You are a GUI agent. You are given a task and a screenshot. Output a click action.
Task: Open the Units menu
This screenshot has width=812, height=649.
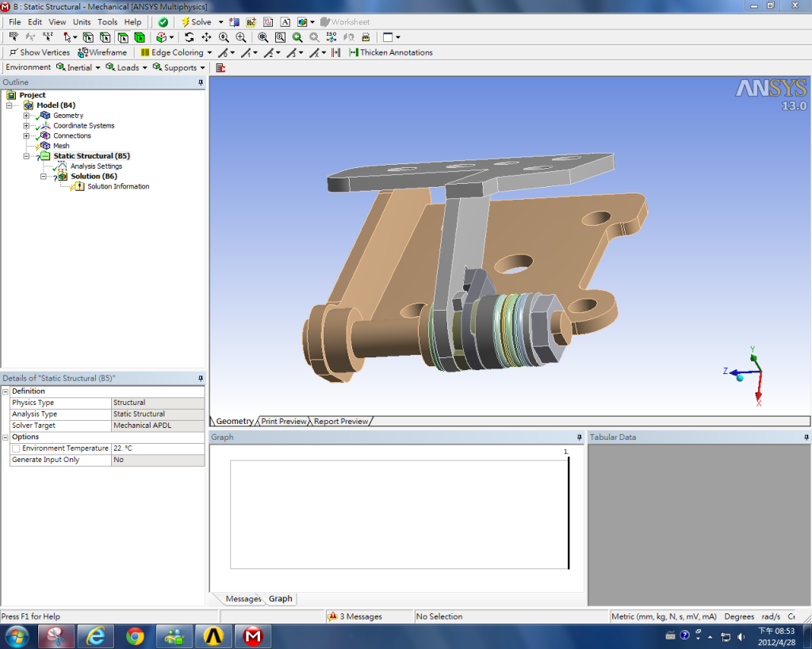82,22
